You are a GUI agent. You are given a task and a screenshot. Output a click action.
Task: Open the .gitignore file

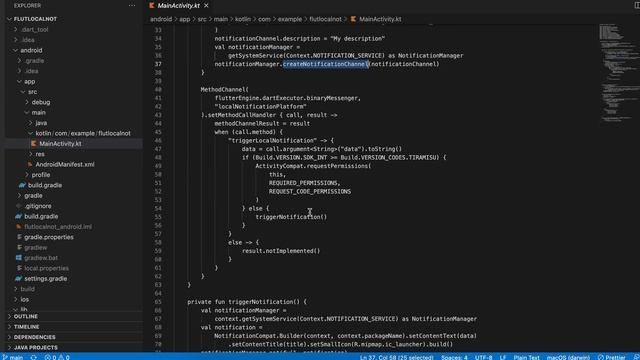(x=38, y=206)
